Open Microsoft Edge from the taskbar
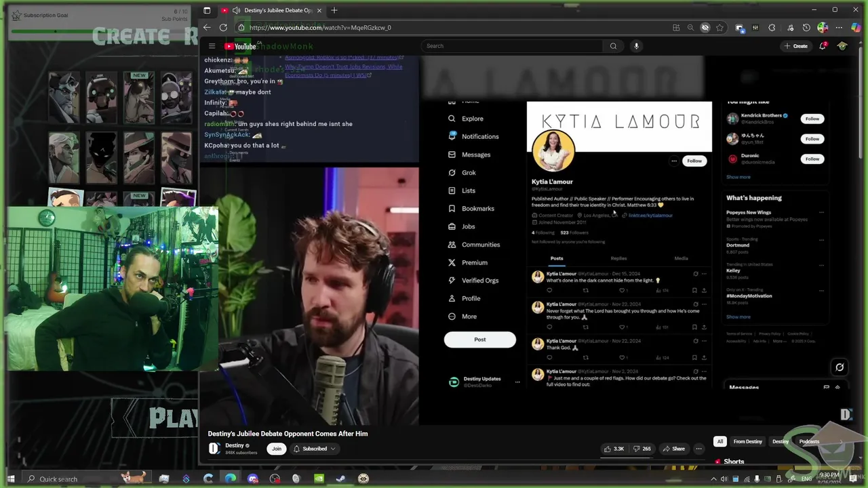 [231, 479]
